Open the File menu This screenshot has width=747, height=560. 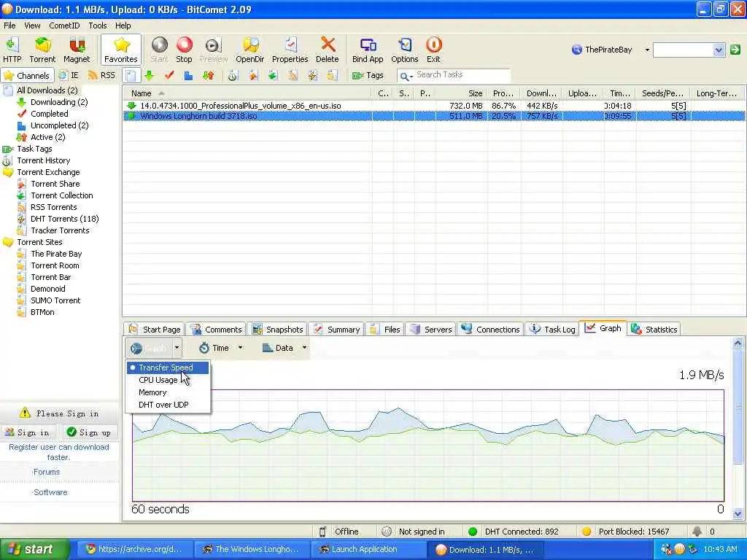[x=9, y=26]
